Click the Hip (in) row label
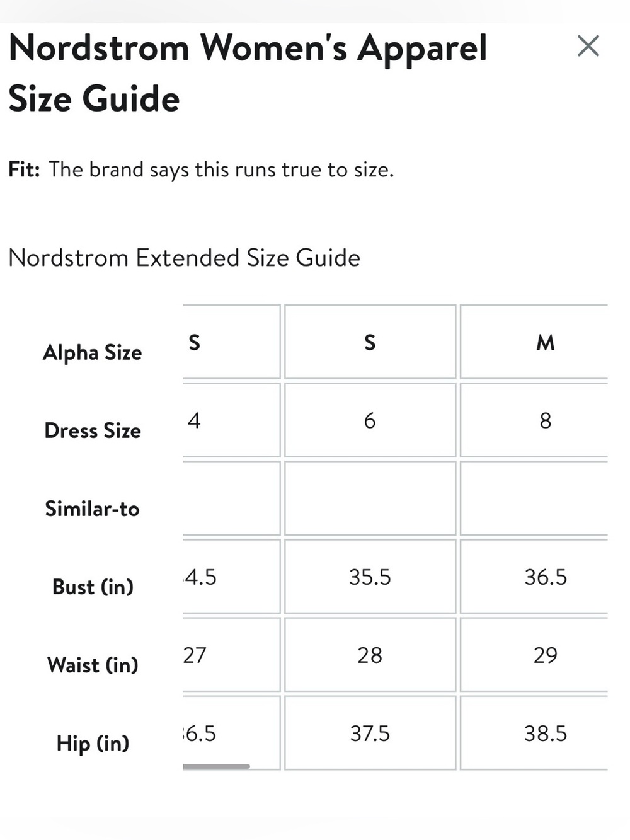Image resolution: width=630 pixels, height=840 pixels. point(93,744)
